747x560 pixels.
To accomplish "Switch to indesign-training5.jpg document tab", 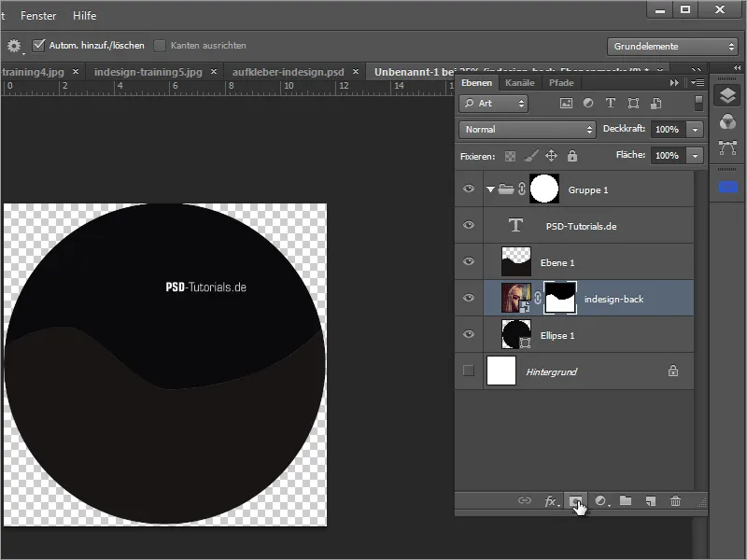I will pos(148,72).
